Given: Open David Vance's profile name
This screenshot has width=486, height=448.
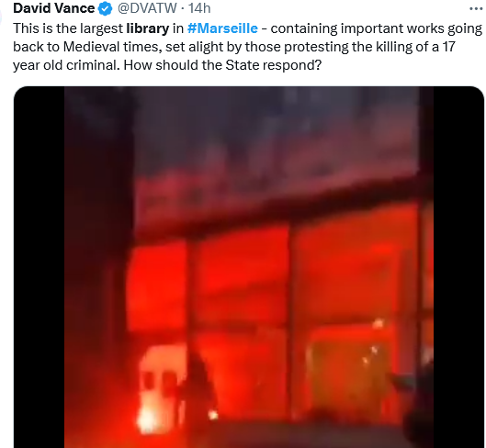Looking at the screenshot, I should pyautogui.click(x=53, y=8).
